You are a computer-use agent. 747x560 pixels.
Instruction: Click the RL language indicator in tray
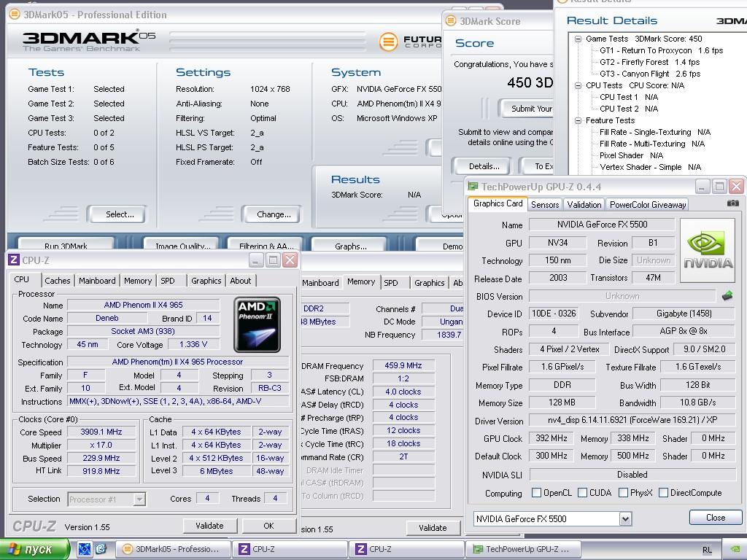[707, 550]
